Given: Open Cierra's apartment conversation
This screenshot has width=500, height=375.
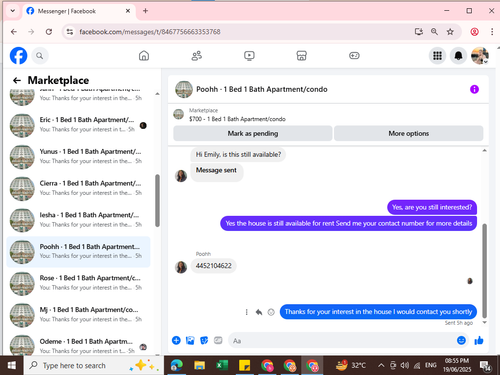Looking at the screenshot, I should point(78,188).
